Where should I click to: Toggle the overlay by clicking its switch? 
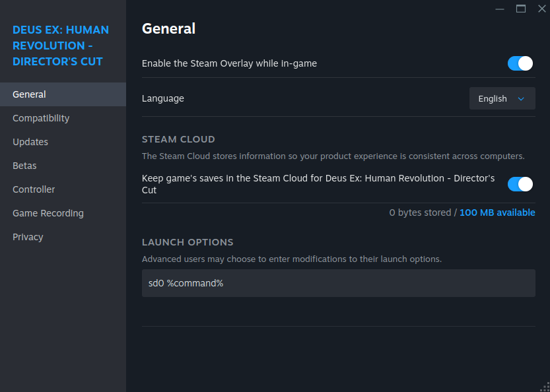coord(520,63)
